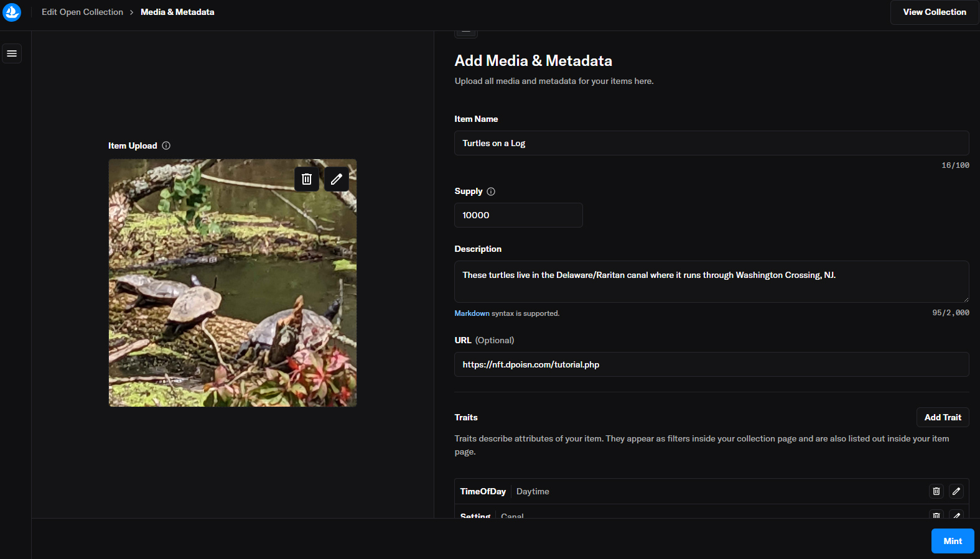This screenshot has height=559, width=980.
Task: Edit the uploaded item image
Action: [337, 179]
